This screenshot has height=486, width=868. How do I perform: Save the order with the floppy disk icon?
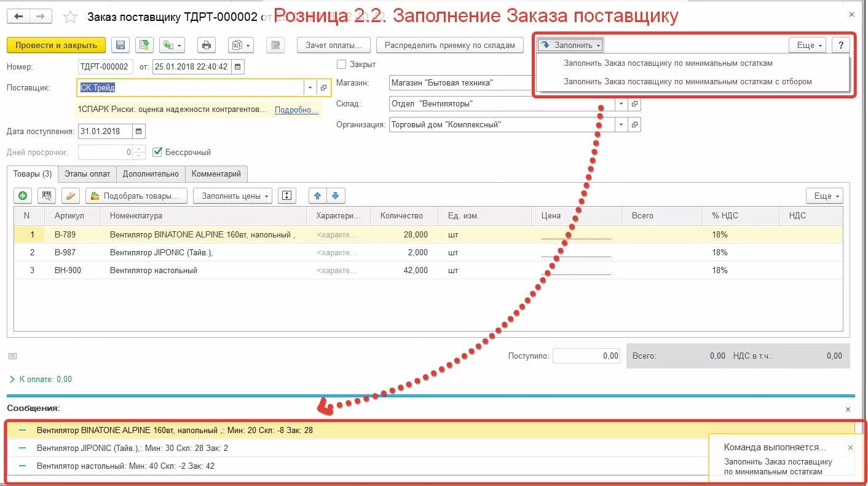click(120, 45)
